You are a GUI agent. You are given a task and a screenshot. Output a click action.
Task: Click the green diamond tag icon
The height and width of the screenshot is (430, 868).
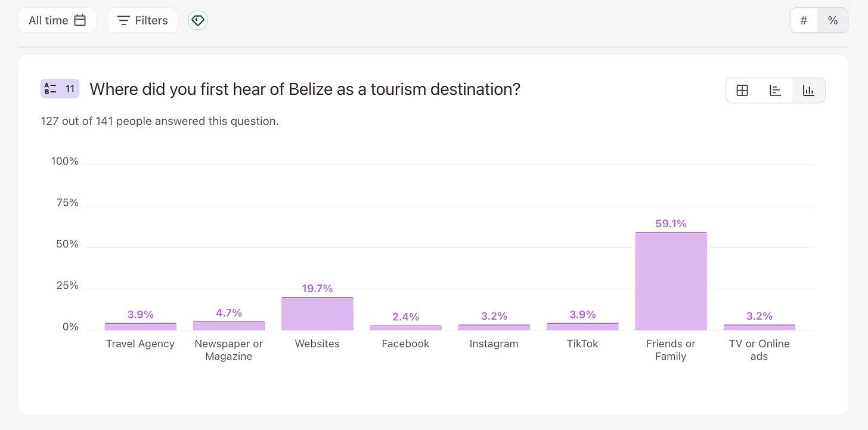click(x=198, y=20)
